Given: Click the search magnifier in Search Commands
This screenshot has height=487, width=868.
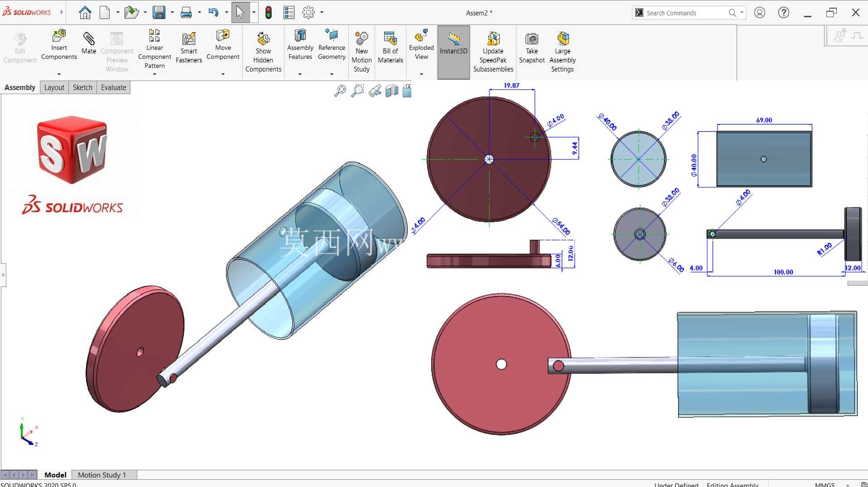Looking at the screenshot, I should pos(732,13).
